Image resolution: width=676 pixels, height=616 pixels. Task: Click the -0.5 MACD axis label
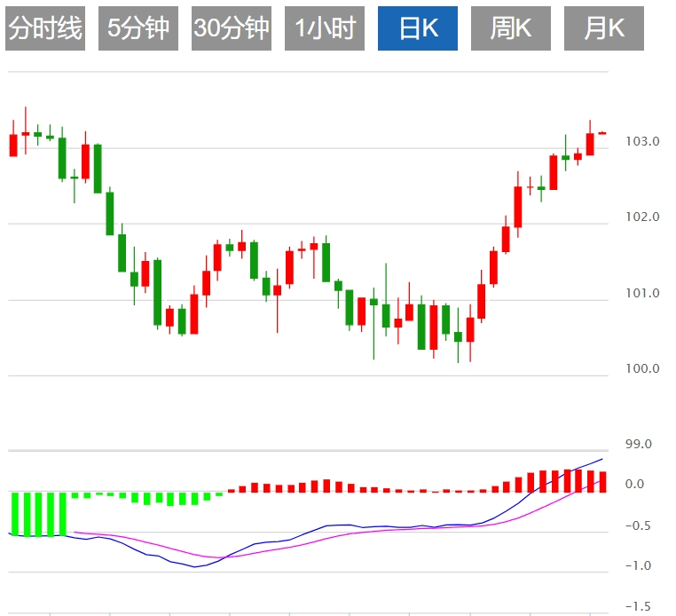pos(637,525)
